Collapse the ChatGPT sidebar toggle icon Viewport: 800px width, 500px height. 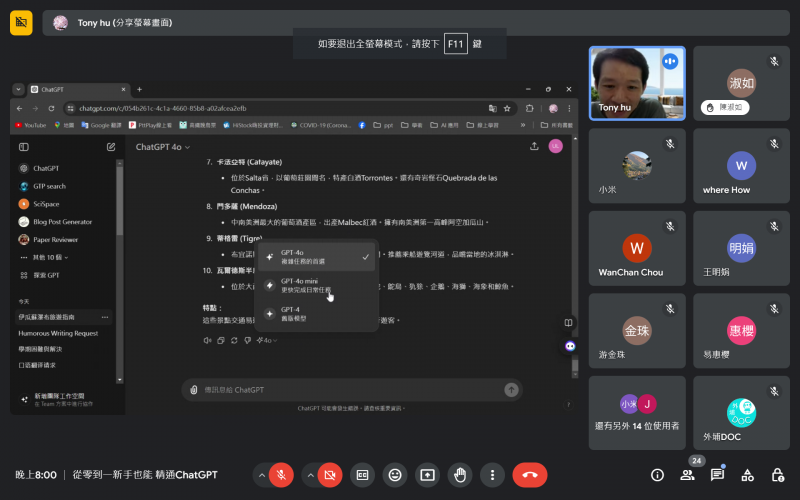pyautogui.click(x=23, y=147)
